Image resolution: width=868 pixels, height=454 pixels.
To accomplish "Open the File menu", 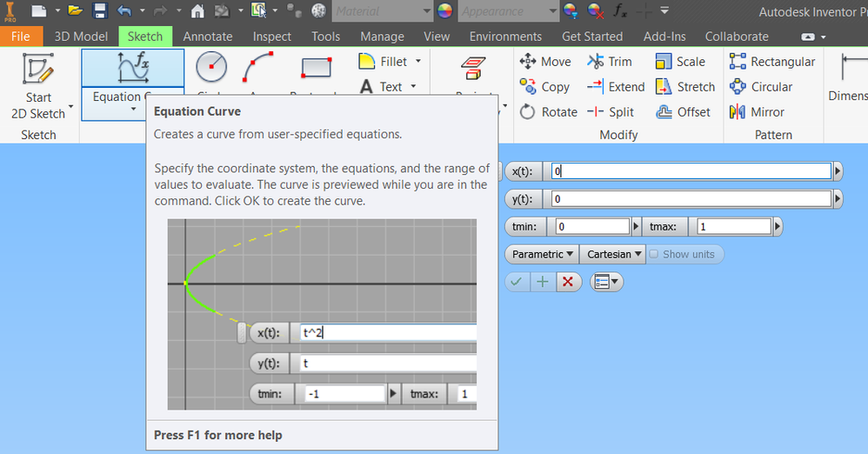I will click(x=21, y=37).
